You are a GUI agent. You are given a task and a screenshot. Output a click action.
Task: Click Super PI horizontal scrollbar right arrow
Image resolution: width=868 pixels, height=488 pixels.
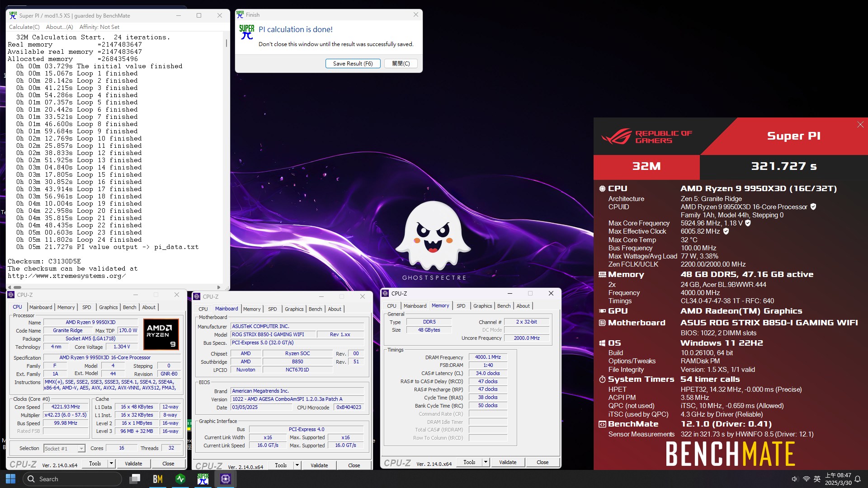[x=219, y=287]
